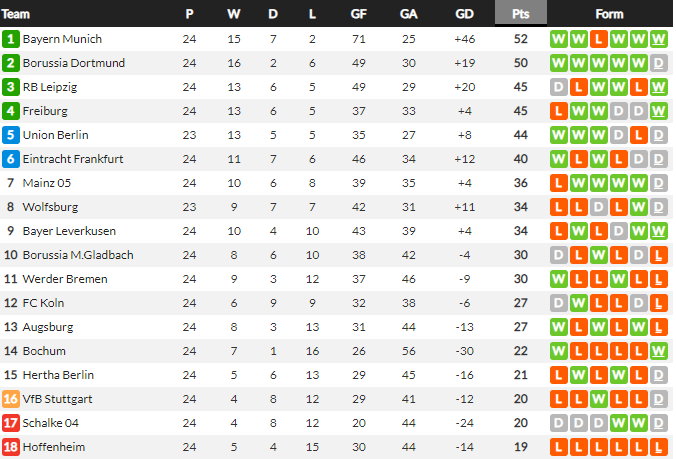Viewport: 676px width, 459px height.
Task: Click the Team column header
Action: [18, 14]
